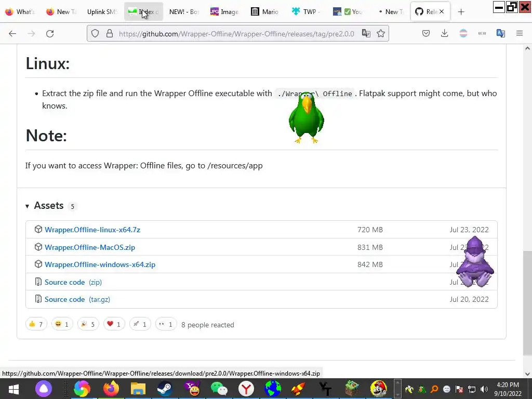Open Firefox from the taskbar
The height and width of the screenshot is (399, 532).
click(111, 389)
